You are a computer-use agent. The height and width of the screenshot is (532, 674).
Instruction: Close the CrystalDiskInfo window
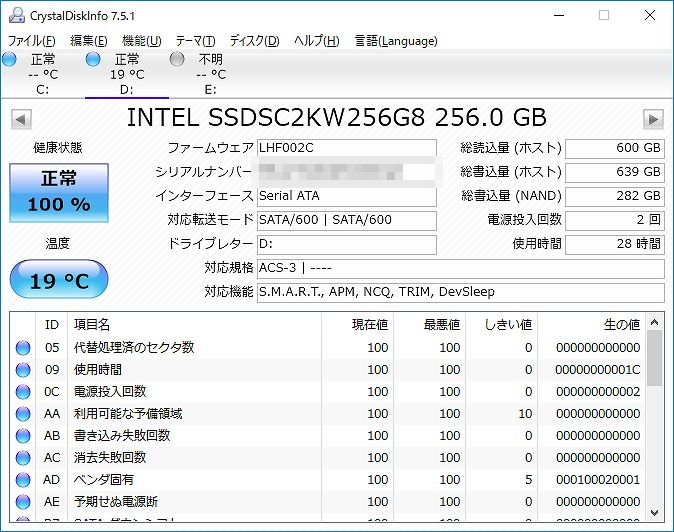(650, 15)
